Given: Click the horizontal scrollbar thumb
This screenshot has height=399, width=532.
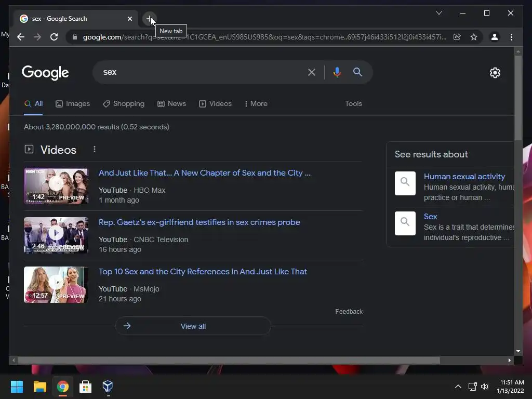Looking at the screenshot, I should pos(229,361).
